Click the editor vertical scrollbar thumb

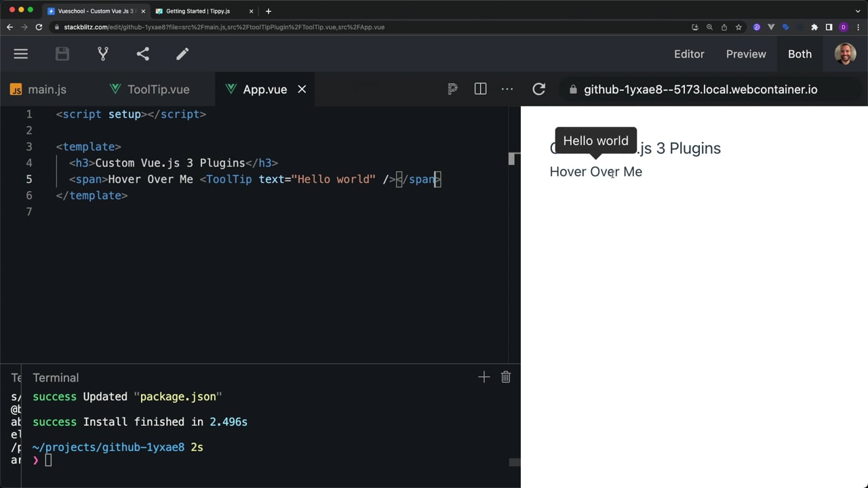coord(514,159)
